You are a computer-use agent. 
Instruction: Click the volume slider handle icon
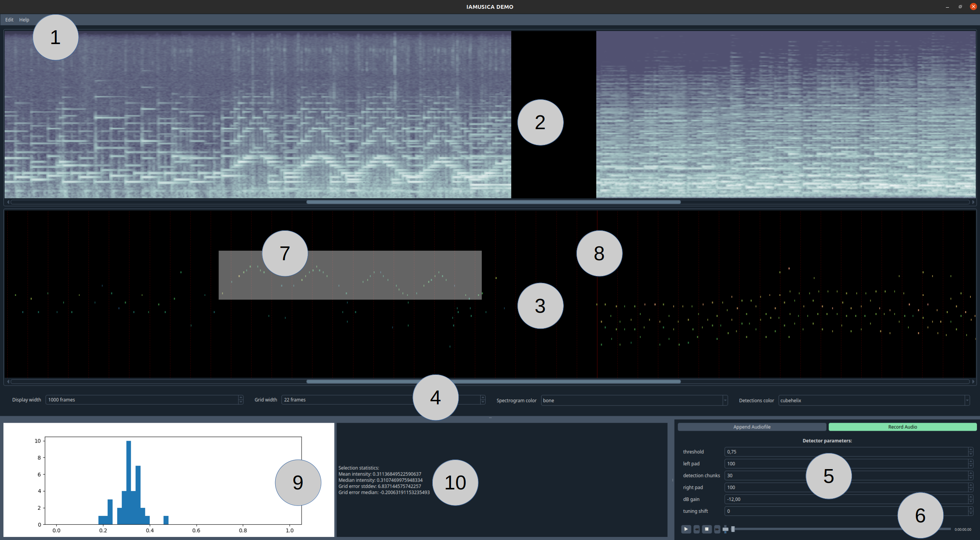coord(726,529)
